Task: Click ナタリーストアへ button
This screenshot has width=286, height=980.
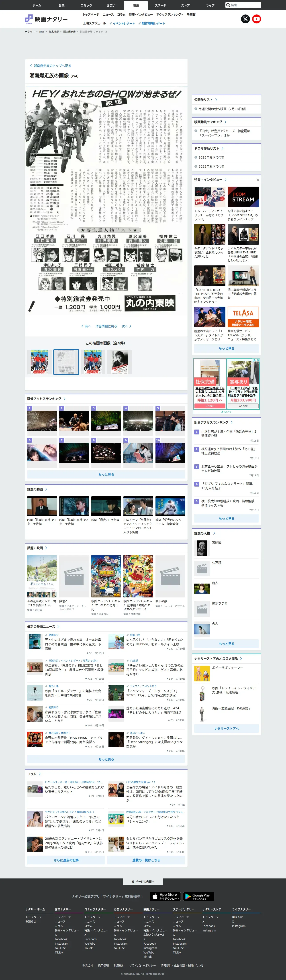Action: pos(226,728)
